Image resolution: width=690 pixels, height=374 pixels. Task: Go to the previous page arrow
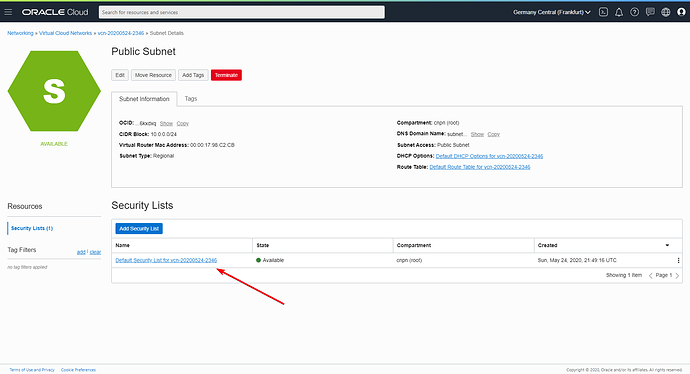coord(650,275)
